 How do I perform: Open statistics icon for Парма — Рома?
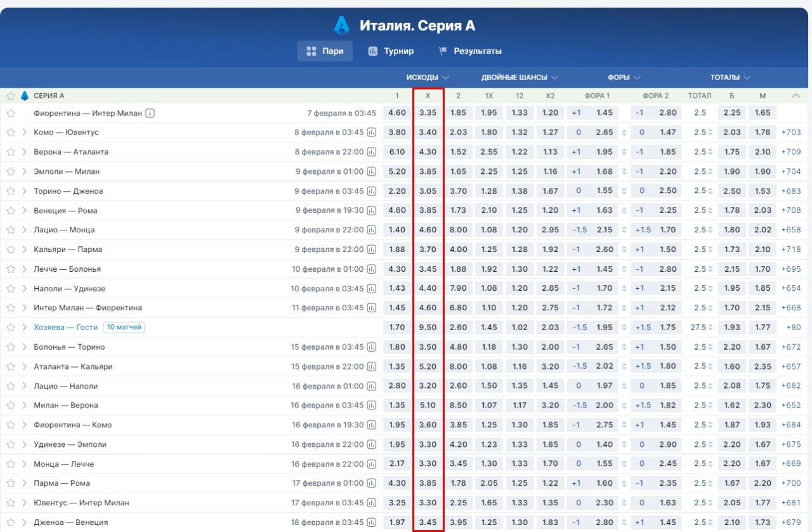point(372,483)
